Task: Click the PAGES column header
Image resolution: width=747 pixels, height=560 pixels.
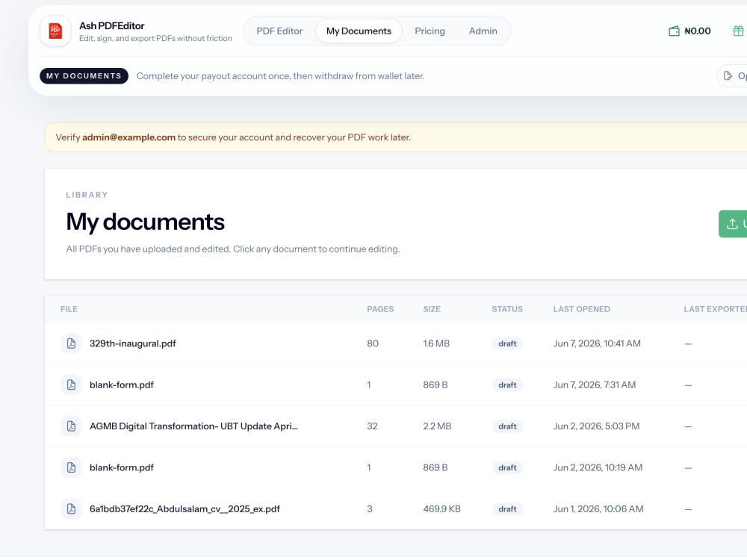Action: pos(380,309)
